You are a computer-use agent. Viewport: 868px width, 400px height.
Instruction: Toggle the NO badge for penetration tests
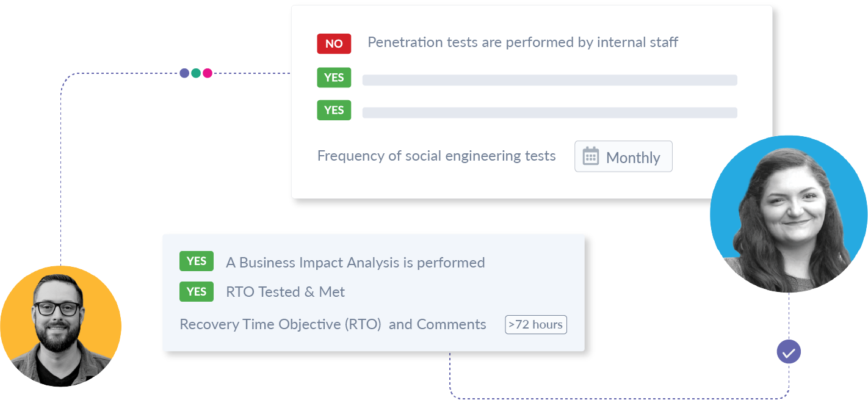[x=334, y=43]
